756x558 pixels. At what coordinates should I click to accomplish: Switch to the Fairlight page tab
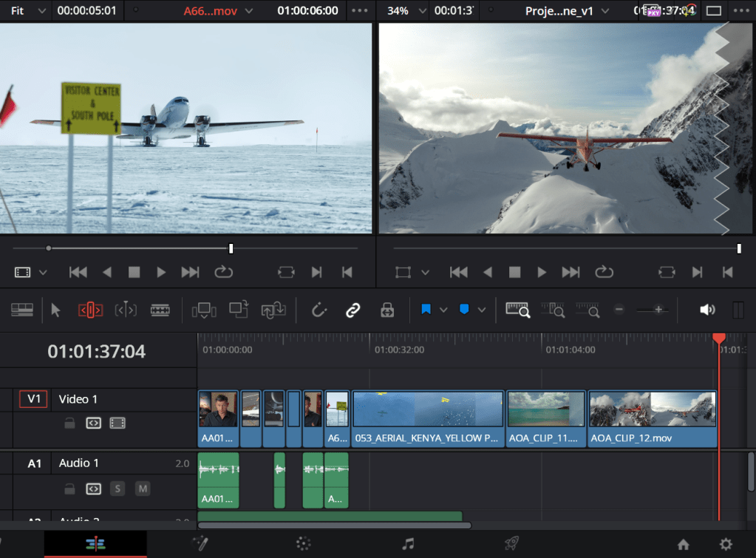click(x=408, y=544)
